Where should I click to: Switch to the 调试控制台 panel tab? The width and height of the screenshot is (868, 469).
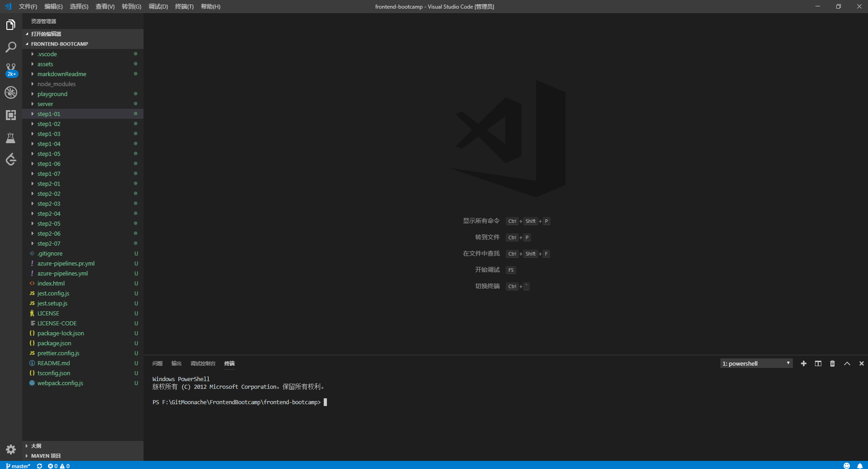point(203,363)
